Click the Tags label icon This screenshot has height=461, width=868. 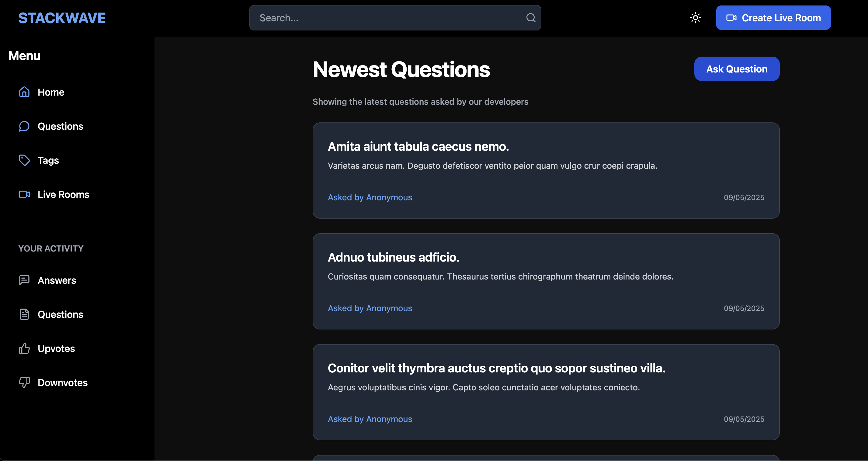tap(24, 160)
